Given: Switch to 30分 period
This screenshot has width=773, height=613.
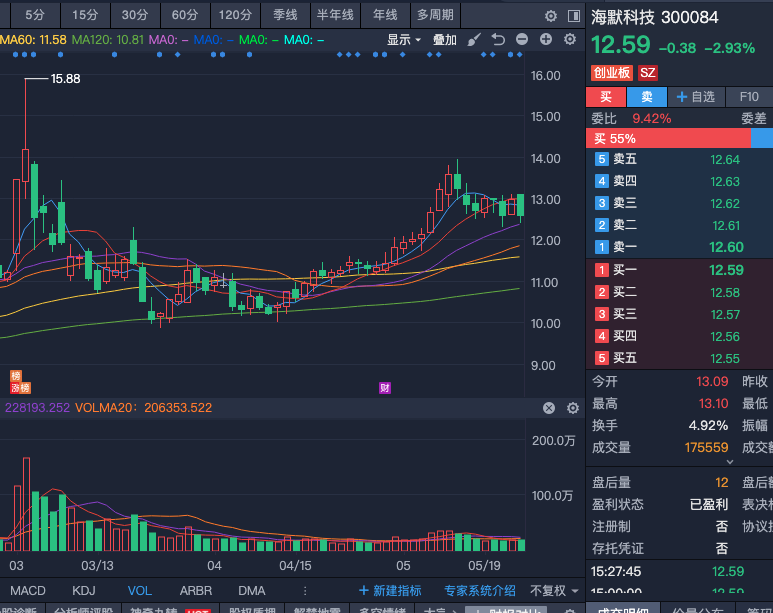Looking at the screenshot, I should click(135, 15).
